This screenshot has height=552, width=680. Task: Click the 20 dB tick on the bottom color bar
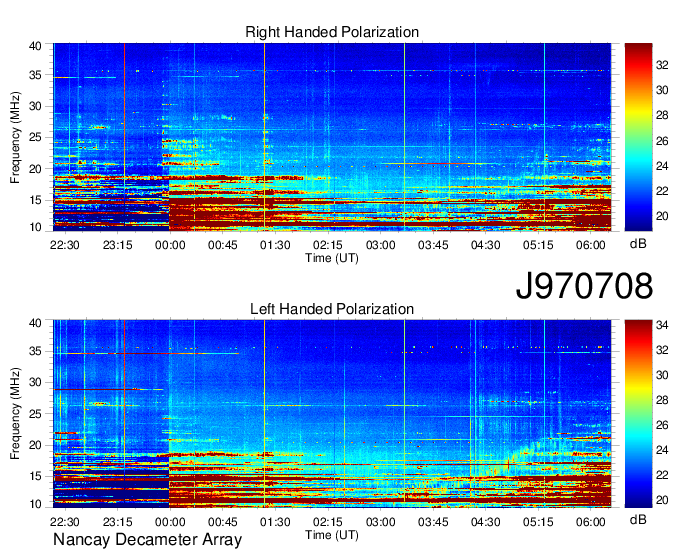click(662, 500)
